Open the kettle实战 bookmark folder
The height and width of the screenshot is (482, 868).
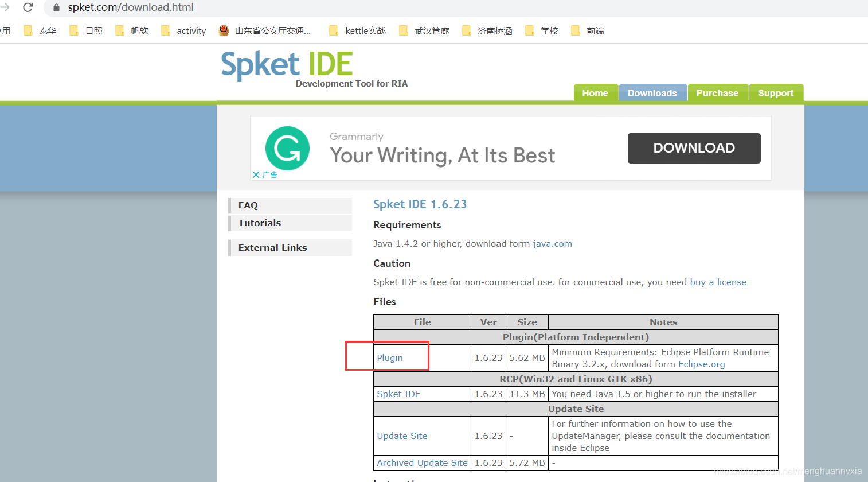click(x=357, y=30)
